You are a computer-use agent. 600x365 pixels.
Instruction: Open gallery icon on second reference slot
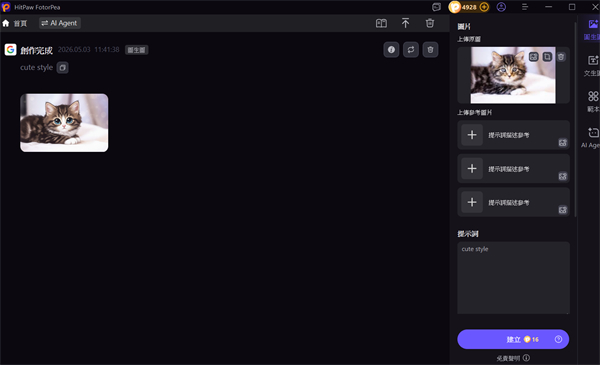562,176
